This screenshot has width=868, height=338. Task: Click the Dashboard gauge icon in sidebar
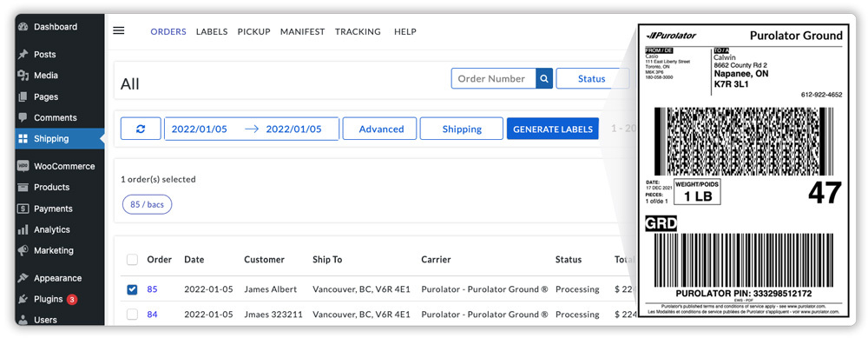(23, 27)
